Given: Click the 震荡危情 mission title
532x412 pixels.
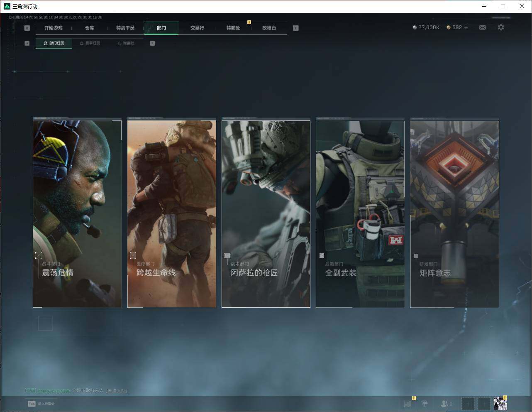Looking at the screenshot, I should [x=58, y=273].
